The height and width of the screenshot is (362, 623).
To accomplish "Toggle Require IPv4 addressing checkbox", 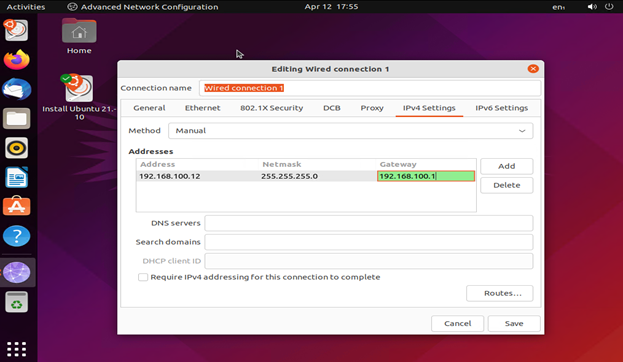I will pos(143,277).
